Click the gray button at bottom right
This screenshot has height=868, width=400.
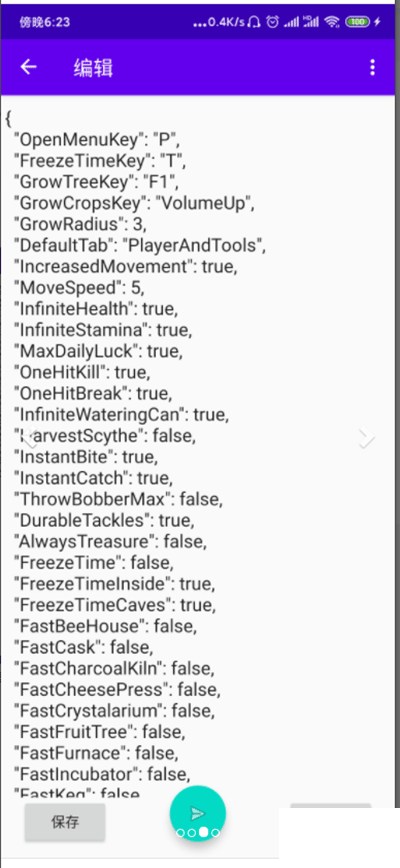[x=330, y=806]
